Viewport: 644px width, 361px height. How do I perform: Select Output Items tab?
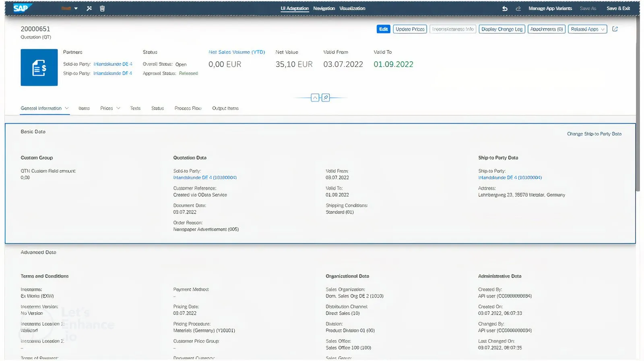(225, 108)
